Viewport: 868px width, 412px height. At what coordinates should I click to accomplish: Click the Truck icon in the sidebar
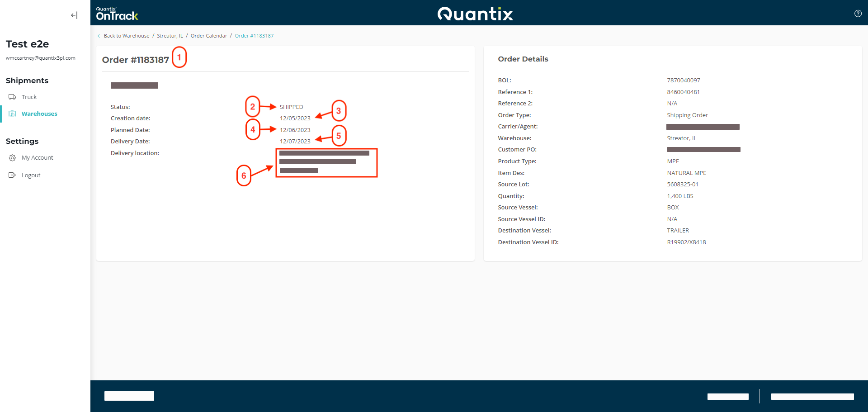12,97
